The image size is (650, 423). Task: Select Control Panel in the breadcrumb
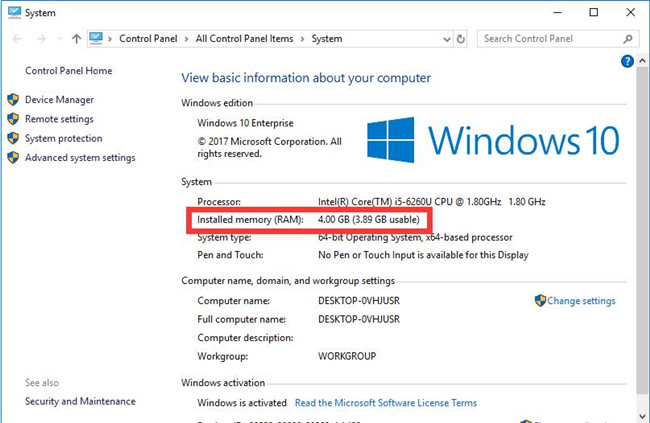[148, 39]
